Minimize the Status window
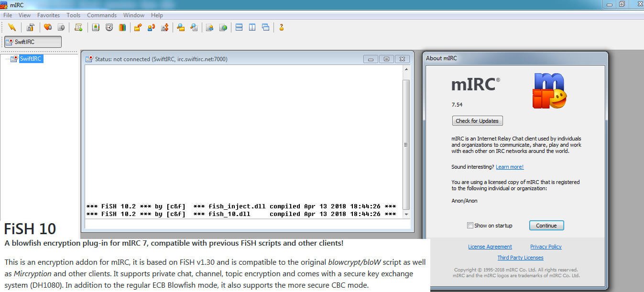 pyautogui.click(x=371, y=59)
